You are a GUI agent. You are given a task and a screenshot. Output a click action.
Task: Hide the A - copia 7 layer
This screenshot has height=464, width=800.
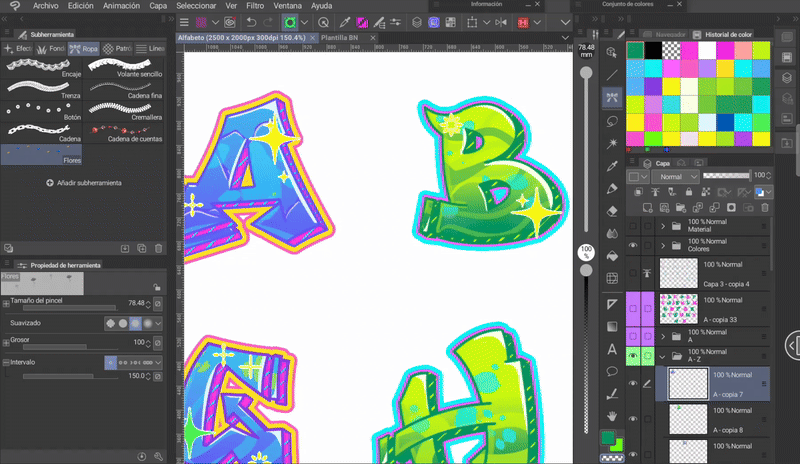coord(632,384)
